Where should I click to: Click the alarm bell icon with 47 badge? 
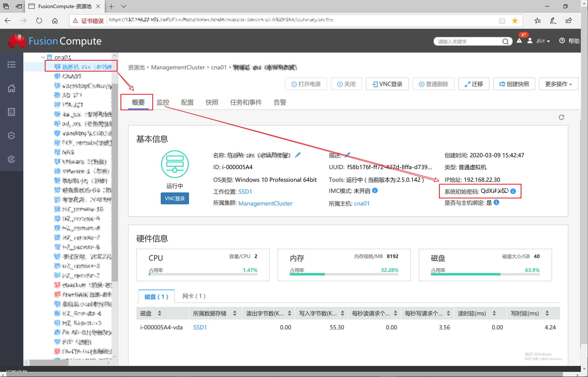[x=519, y=41]
